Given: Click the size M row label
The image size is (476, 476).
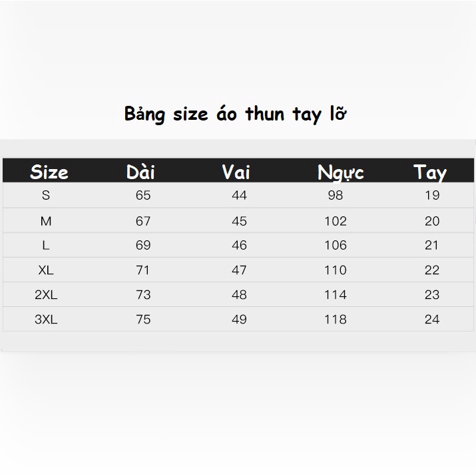Looking at the screenshot, I should point(46,221).
